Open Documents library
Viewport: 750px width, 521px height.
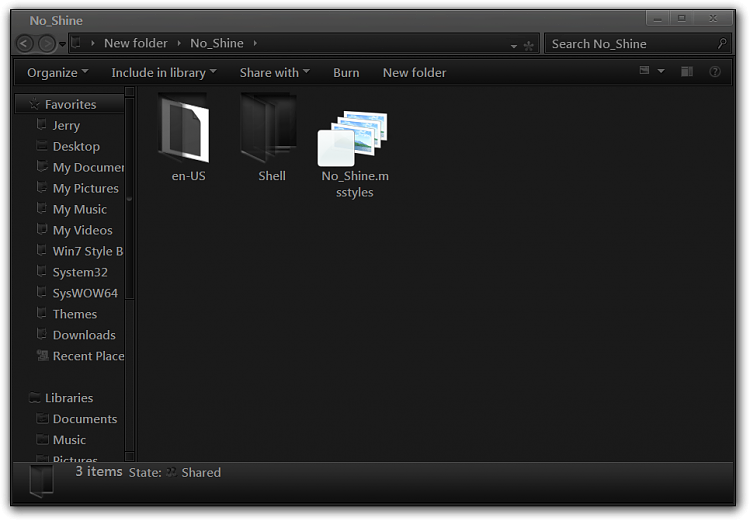point(85,419)
